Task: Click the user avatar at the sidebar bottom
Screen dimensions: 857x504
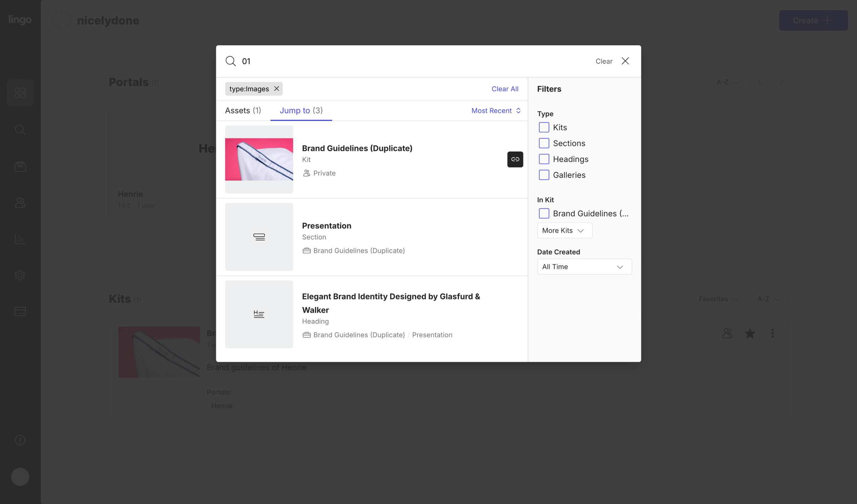Action: [x=20, y=477]
